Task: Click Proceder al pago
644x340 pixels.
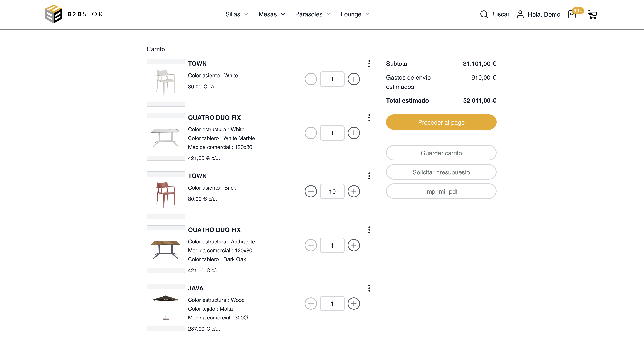Action: 441,122
